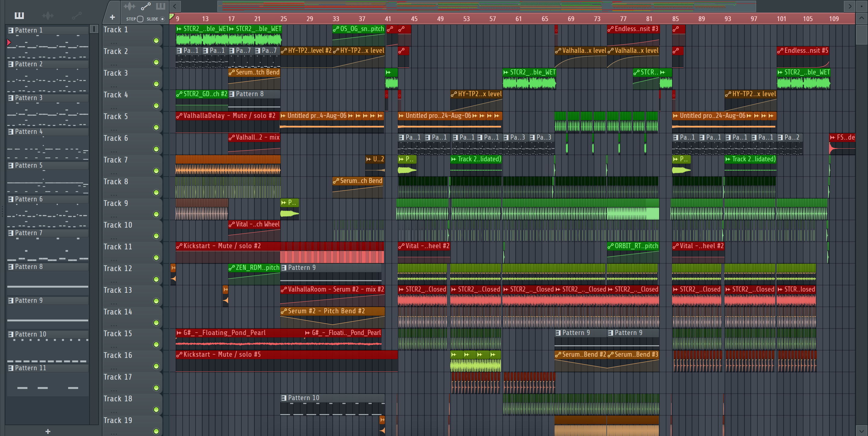Click the automation icon of the Serum..Bend #3 clip
The image size is (868, 436).
pyautogui.click(x=611, y=355)
